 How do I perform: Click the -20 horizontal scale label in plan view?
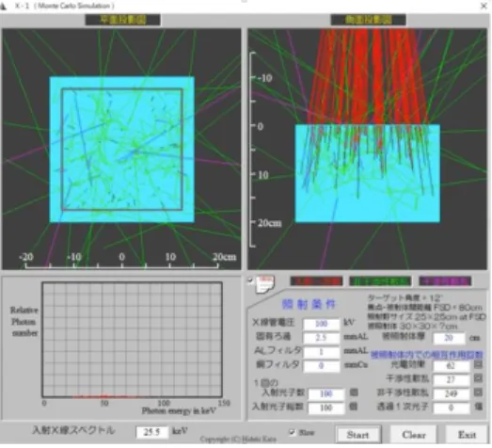[26, 257]
